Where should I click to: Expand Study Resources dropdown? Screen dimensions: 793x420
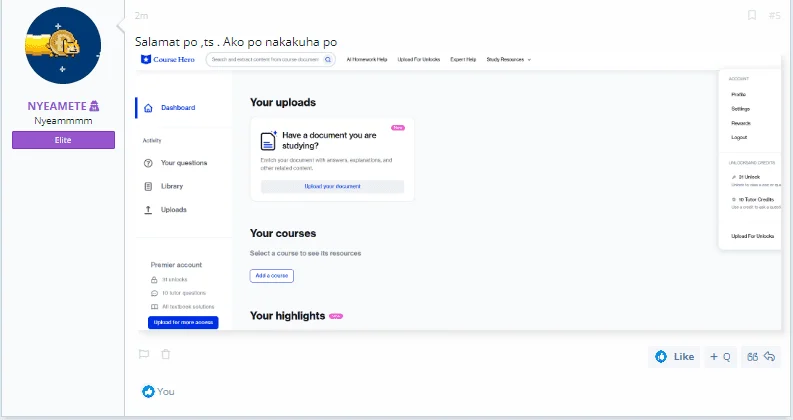pos(509,59)
